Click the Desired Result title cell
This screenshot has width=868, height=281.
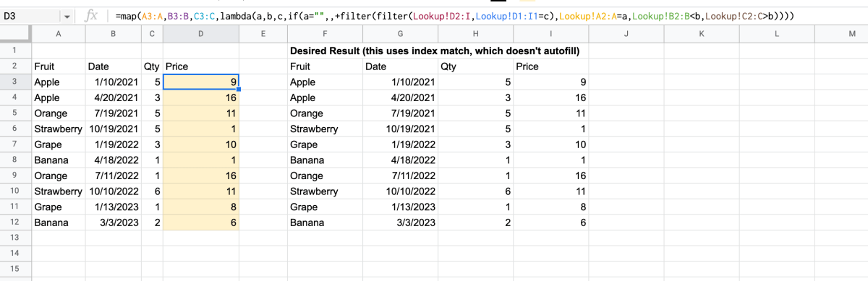(x=435, y=51)
